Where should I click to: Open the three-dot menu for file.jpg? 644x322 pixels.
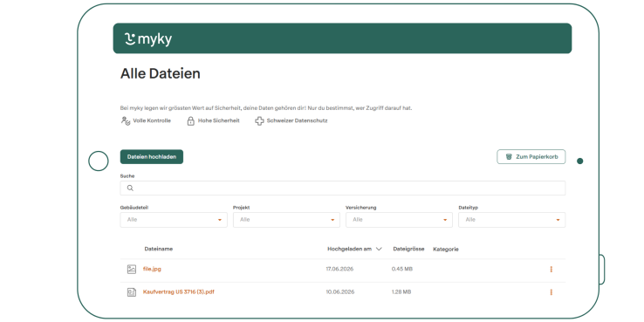point(552,270)
